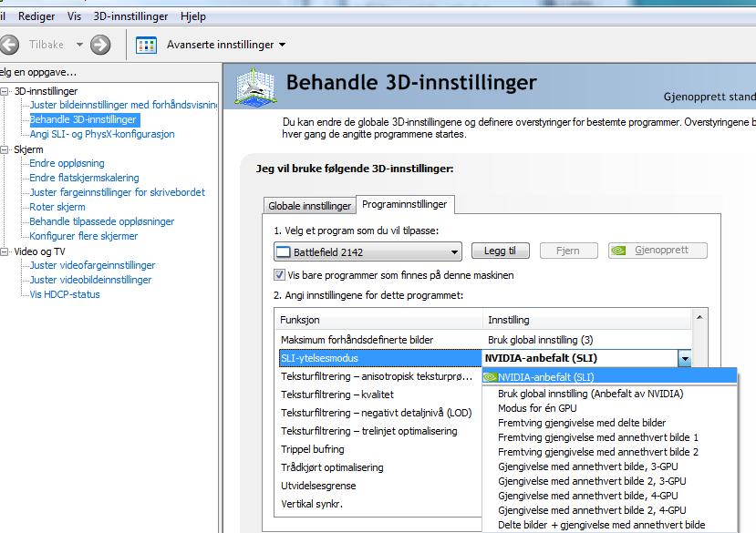Open Vis HDCP-status
This screenshot has height=533, width=756.
65,294
